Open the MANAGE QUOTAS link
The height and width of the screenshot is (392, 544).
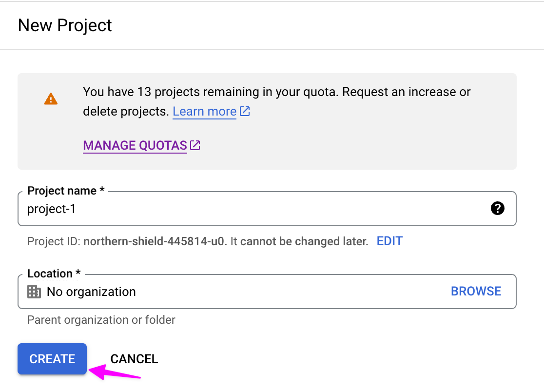click(135, 145)
